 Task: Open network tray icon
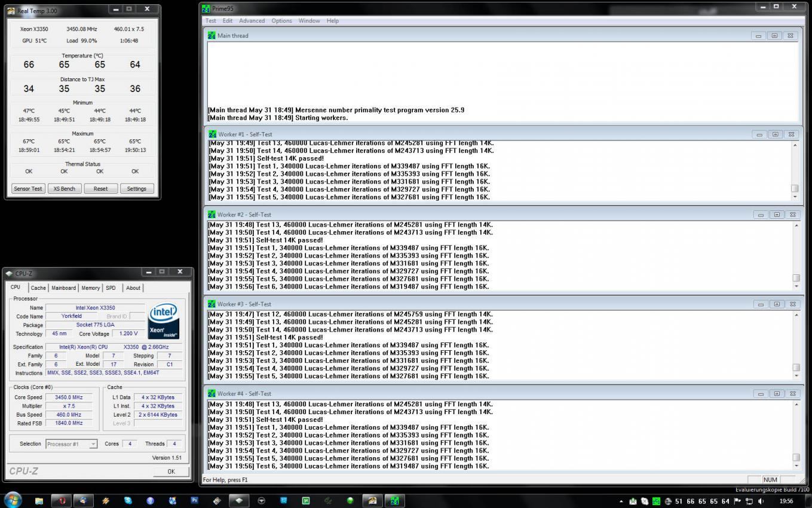coord(749,501)
